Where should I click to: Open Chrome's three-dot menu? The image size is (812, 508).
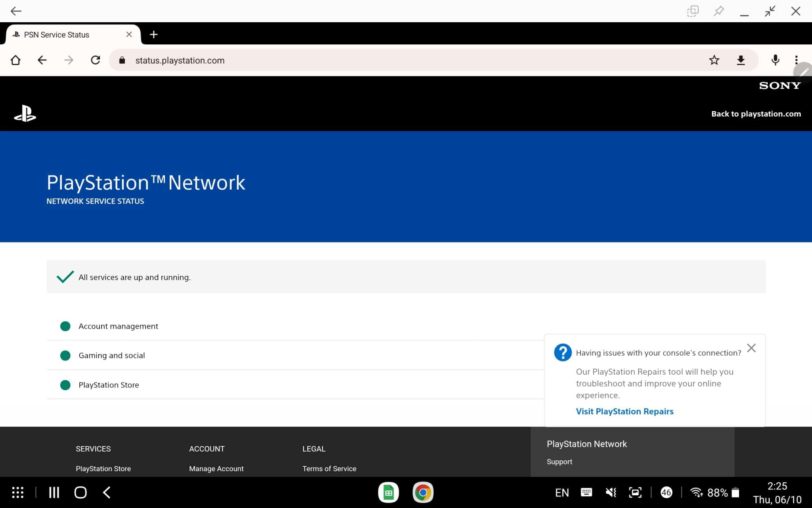coord(797,60)
